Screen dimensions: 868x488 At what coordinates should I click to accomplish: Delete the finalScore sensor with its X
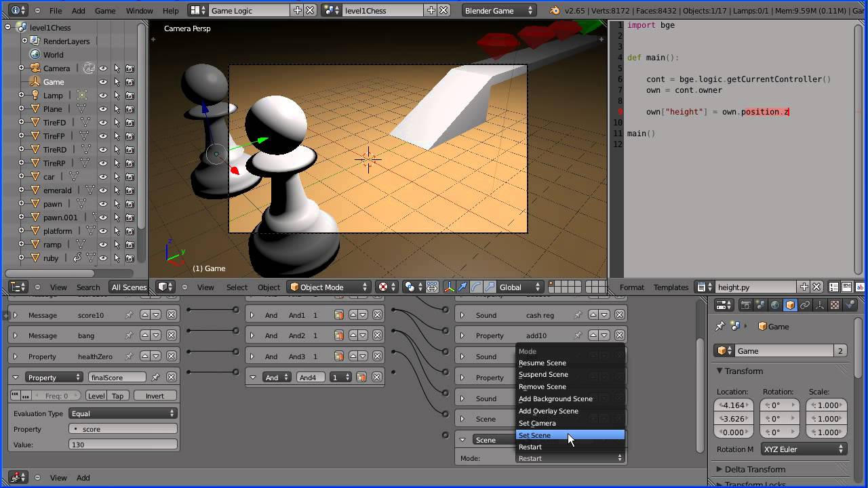click(x=171, y=378)
